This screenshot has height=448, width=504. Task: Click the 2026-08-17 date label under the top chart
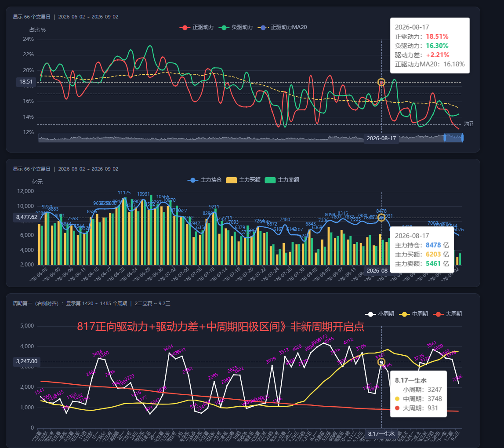(381, 138)
